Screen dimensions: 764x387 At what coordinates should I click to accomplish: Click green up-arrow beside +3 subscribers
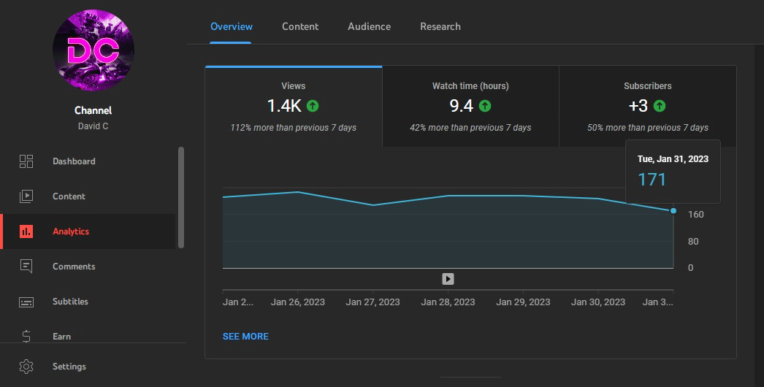click(659, 106)
